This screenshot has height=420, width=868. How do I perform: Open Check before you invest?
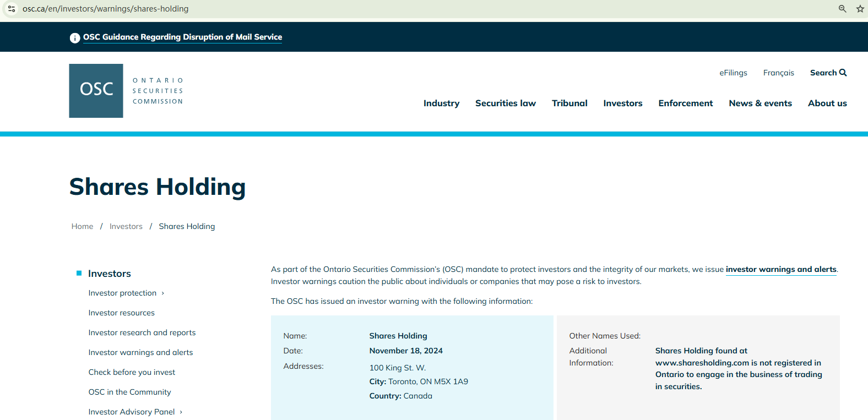click(132, 373)
